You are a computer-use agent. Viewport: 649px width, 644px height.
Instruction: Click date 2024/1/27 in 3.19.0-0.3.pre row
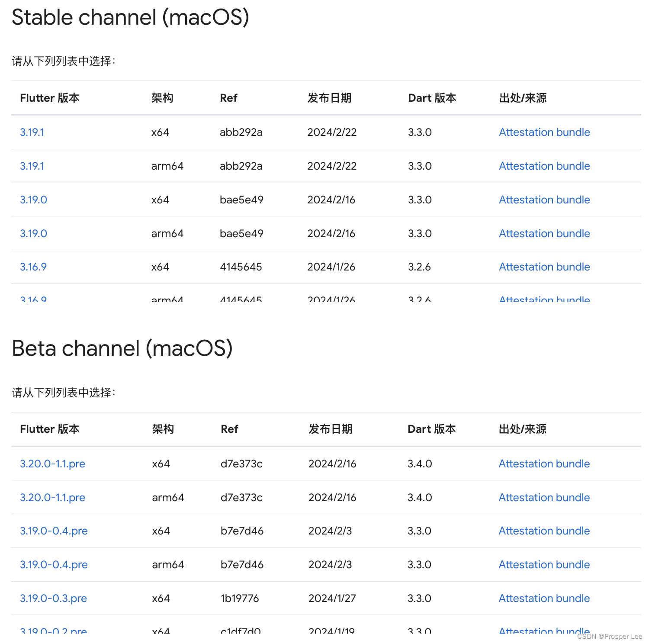click(332, 599)
